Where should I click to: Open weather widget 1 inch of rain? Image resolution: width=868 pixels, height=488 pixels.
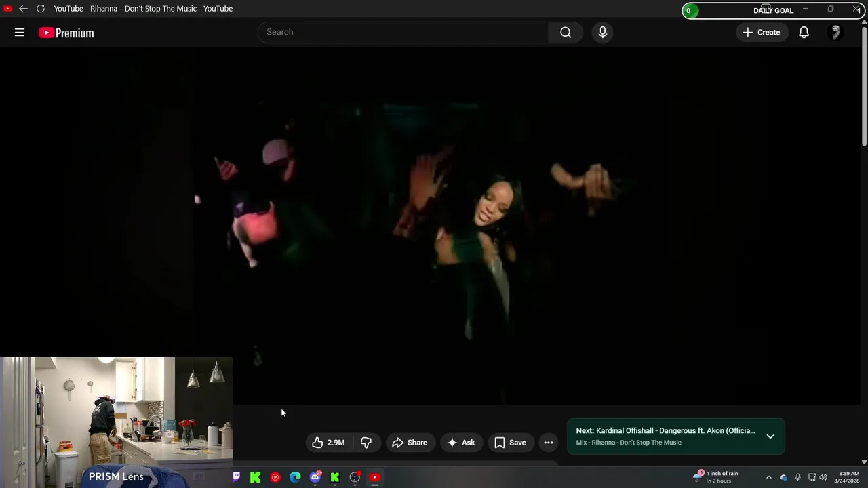715,477
